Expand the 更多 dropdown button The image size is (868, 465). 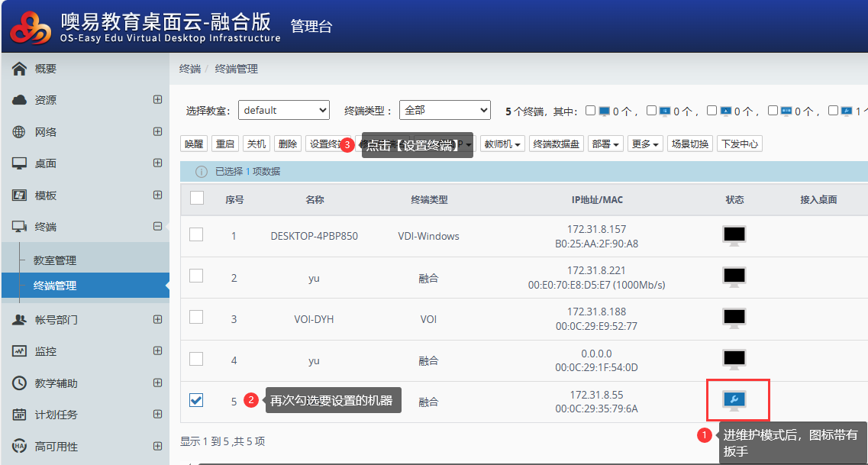[645, 144]
